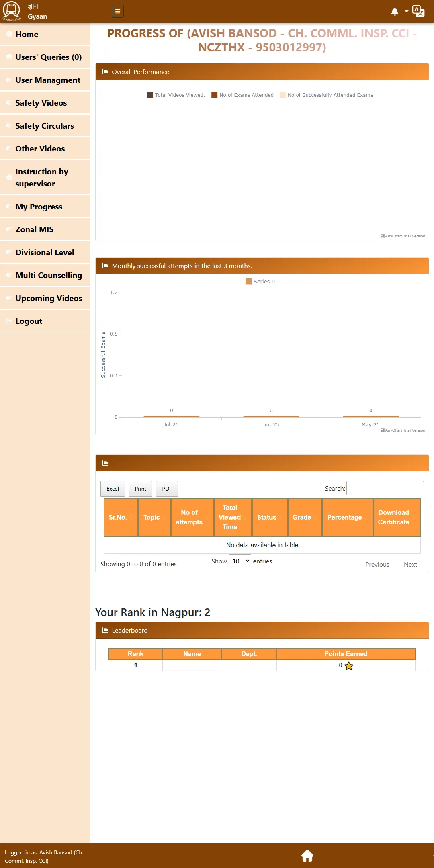Image resolution: width=434 pixels, height=868 pixels.
Task: Toggle Total Videos Viewed legend series
Action: pos(176,95)
